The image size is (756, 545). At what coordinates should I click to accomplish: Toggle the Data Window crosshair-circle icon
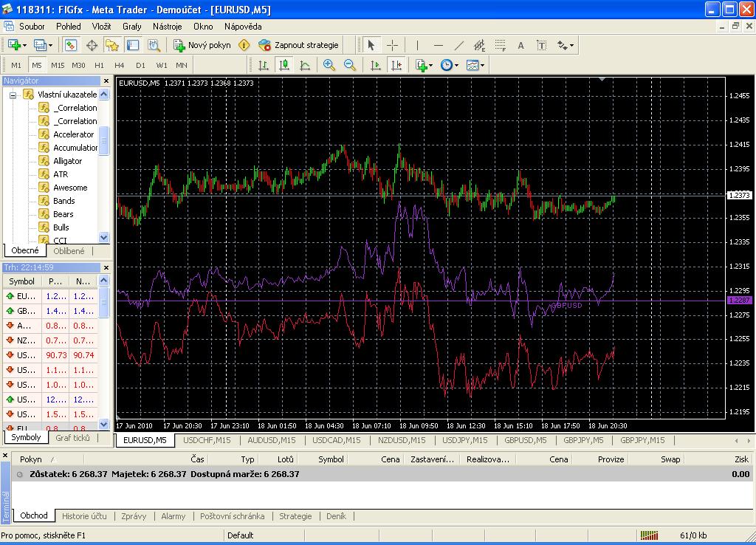pyautogui.click(x=92, y=45)
